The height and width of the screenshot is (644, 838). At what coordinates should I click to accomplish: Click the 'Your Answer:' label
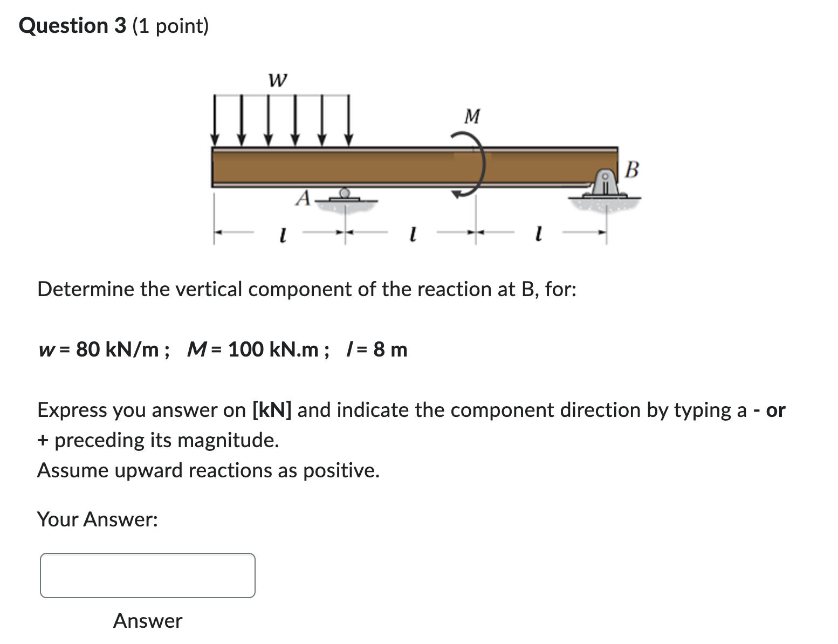click(x=97, y=519)
